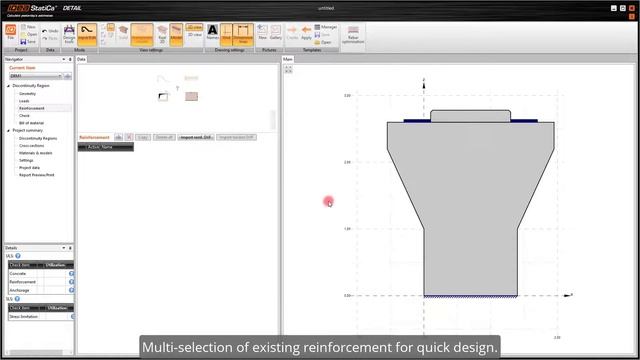Click Import reinf. DXF button

pos(196,137)
